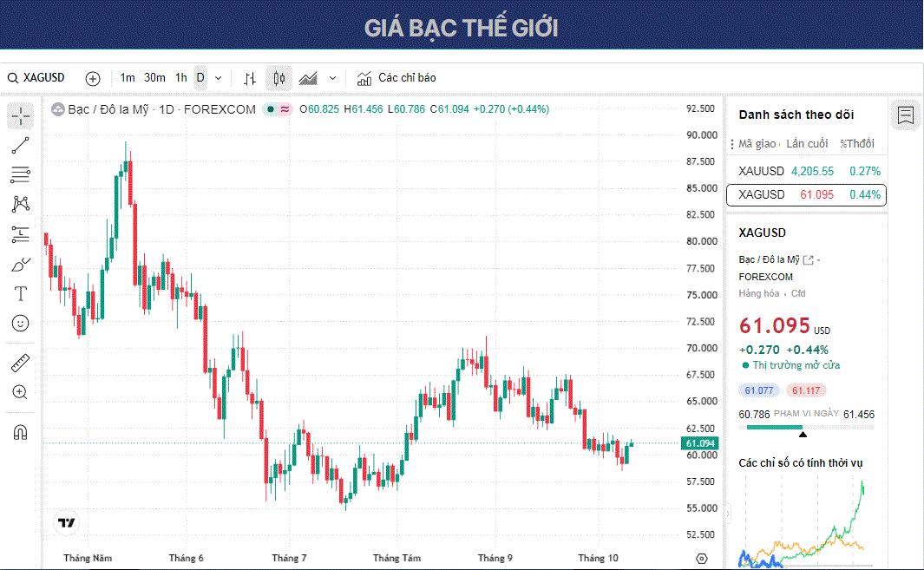Sort watchlist by %Thđổi column
The image size is (924, 570).
coord(857,144)
